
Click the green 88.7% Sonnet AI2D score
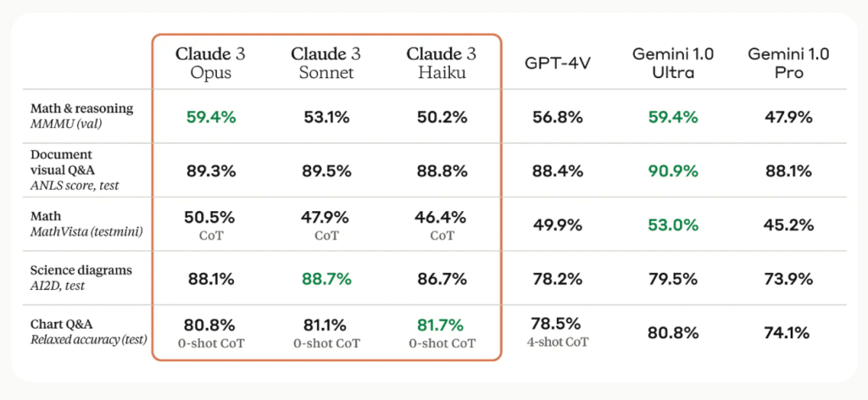pyautogui.click(x=326, y=279)
